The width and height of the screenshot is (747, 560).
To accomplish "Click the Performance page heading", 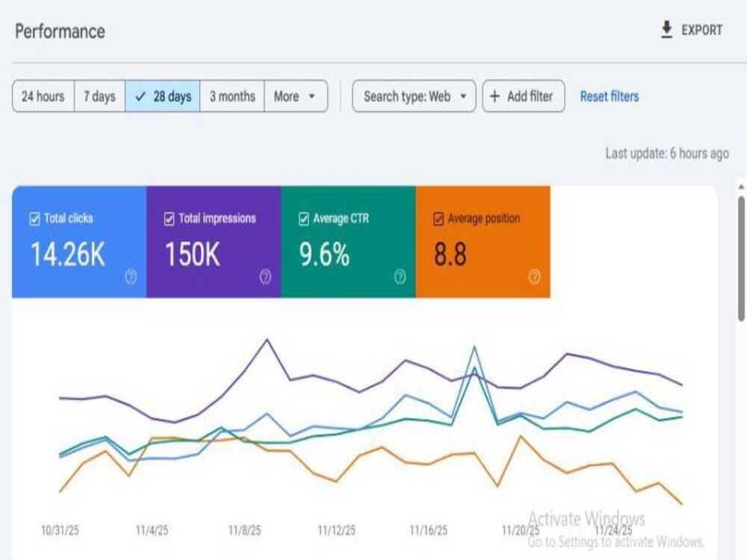I will [60, 31].
